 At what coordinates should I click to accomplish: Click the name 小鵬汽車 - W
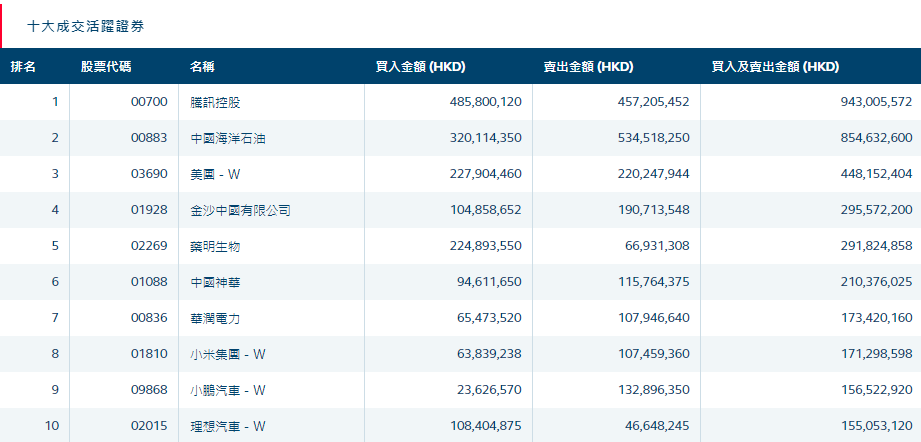tap(228, 390)
